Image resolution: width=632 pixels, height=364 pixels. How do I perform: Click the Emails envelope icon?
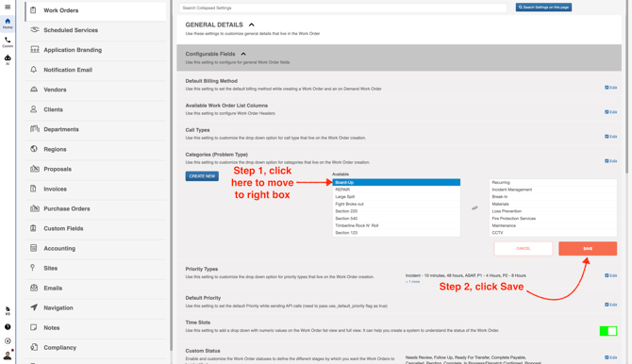pos(34,288)
